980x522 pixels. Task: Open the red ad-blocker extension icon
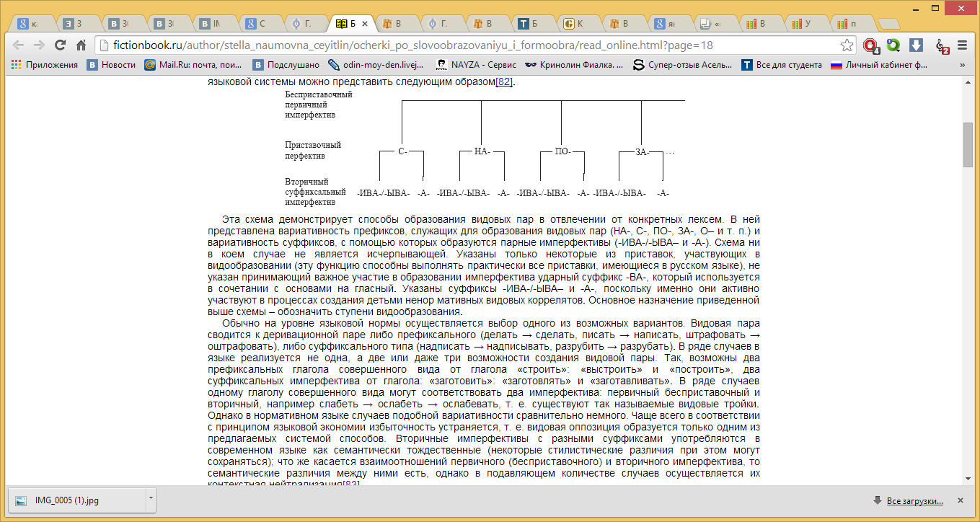[x=871, y=45]
